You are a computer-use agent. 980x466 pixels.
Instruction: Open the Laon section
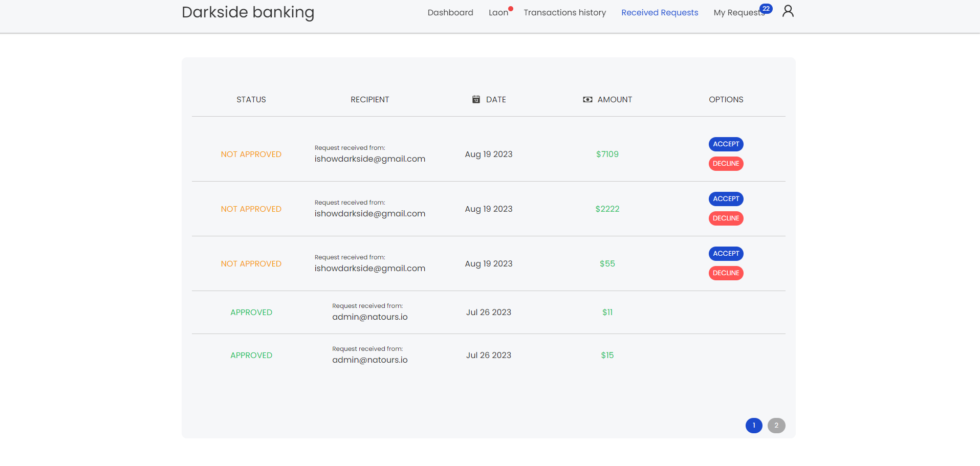497,12
